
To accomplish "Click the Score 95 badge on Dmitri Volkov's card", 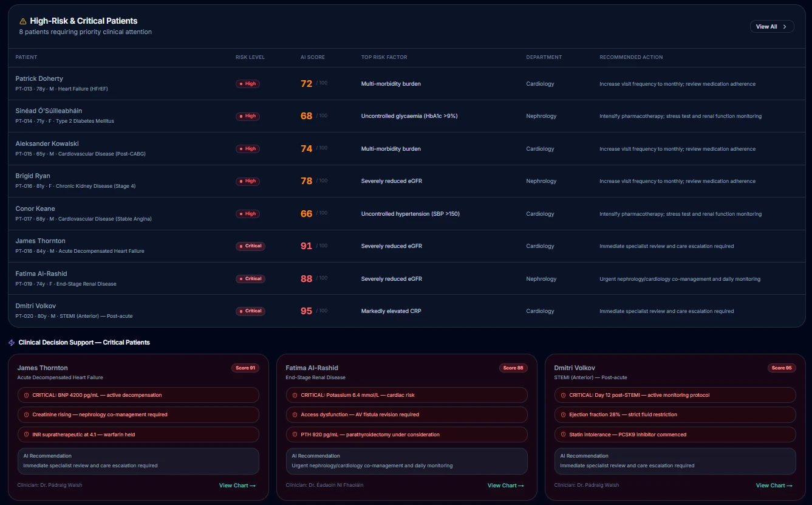I will point(782,368).
